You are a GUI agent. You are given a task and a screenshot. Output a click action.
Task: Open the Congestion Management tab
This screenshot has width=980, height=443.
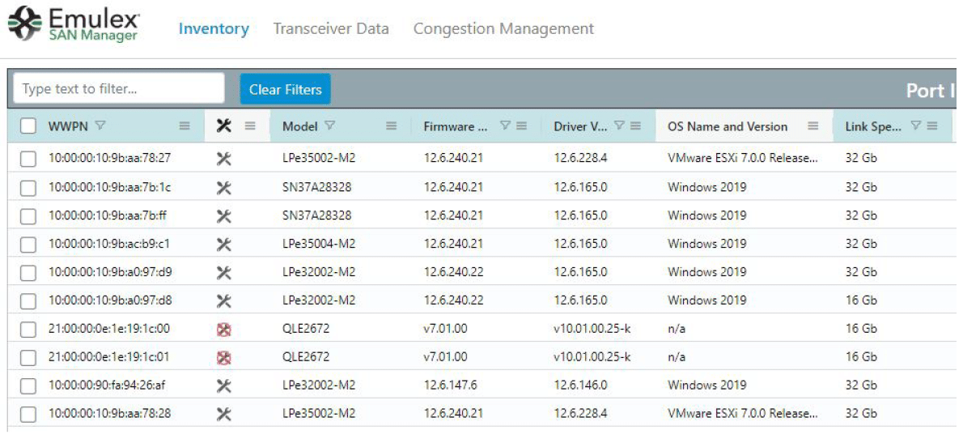(x=503, y=28)
